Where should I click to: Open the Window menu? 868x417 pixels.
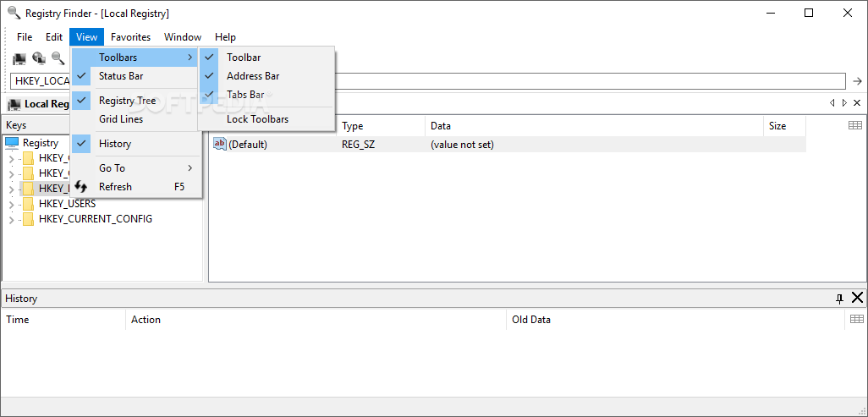(x=183, y=37)
